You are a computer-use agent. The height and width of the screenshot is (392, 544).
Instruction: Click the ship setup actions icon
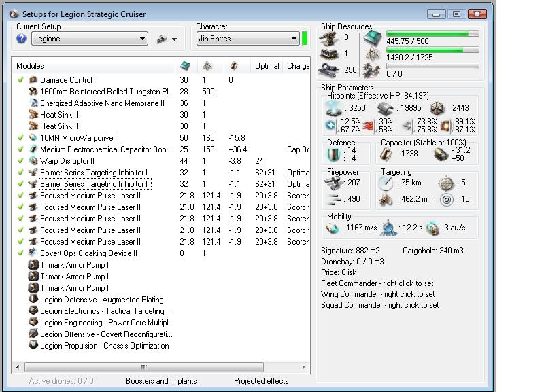point(162,39)
